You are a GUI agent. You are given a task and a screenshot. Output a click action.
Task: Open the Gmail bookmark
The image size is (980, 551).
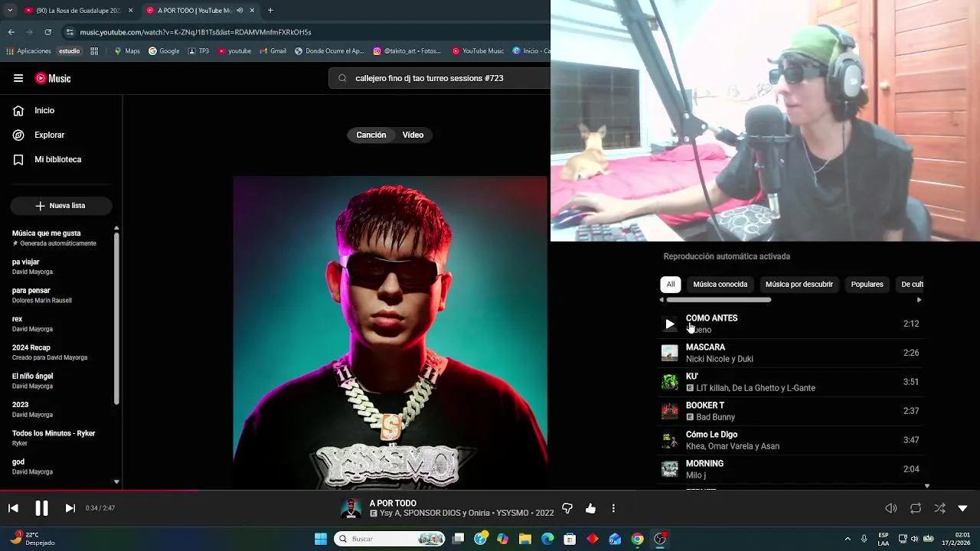coord(273,51)
